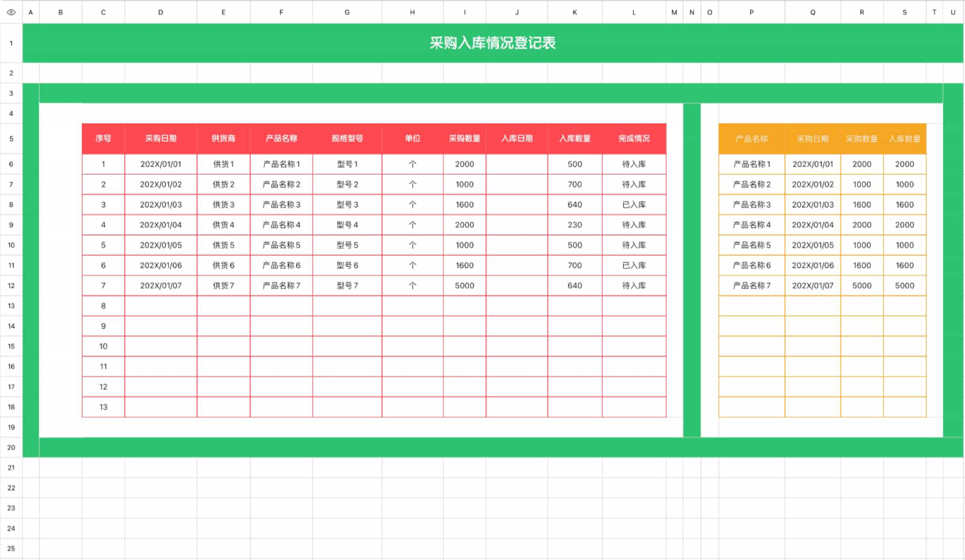Select the 入库数量 cell 230
Screen dimensions: 965x560
pyautogui.click(x=575, y=225)
